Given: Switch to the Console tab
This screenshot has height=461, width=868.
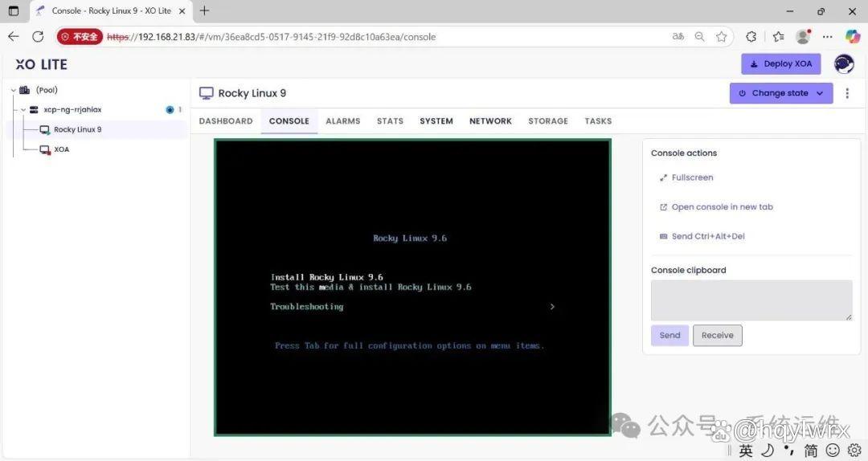Looking at the screenshot, I should (x=289, y=120).
